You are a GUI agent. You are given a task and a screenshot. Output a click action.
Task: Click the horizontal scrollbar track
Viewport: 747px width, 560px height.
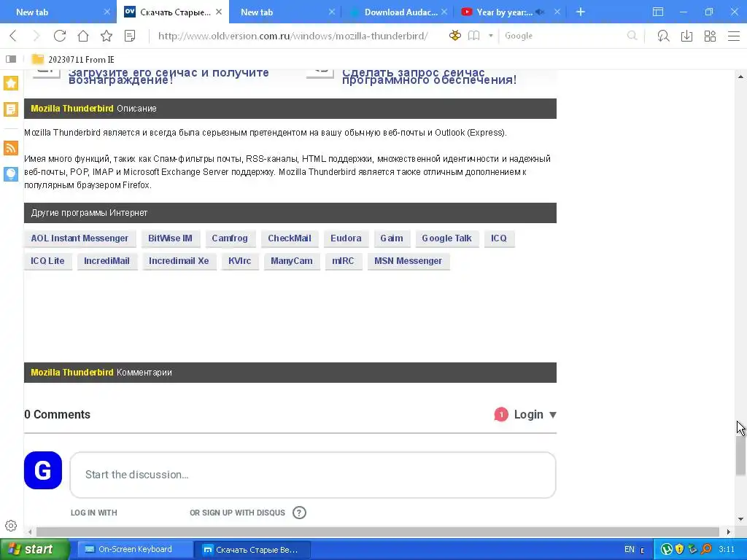(x=377, y=532)
